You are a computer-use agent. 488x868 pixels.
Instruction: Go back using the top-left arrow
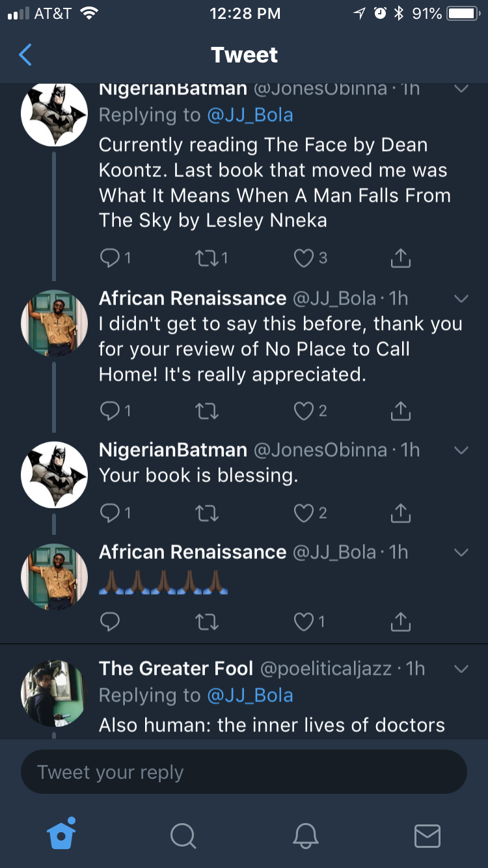click(x=25, y=55)
